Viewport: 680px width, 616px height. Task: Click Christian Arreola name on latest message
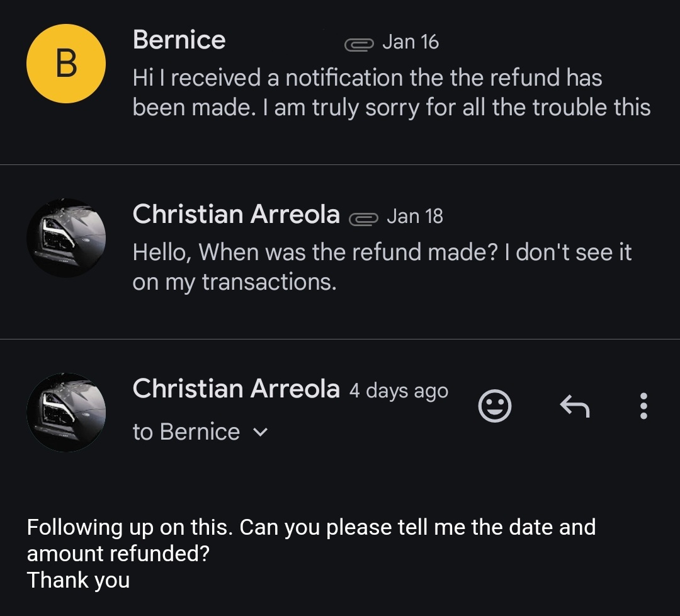[x=236, y=389]
